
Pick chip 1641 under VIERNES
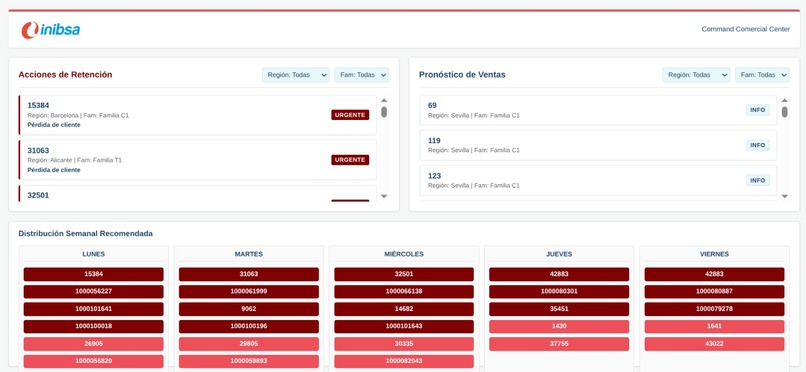tap(715, 327)
